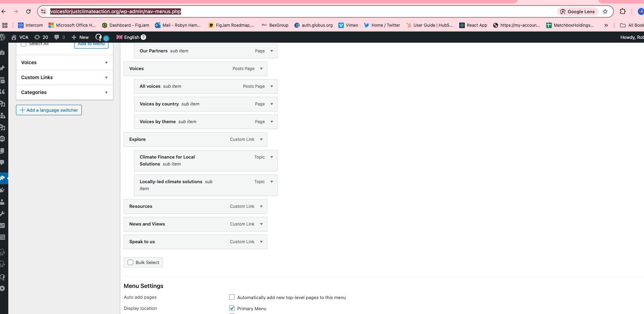Viewport: 644px width, 314px height.
Task: Click the VCA site home icon
Action: click(x=14, y=37)
